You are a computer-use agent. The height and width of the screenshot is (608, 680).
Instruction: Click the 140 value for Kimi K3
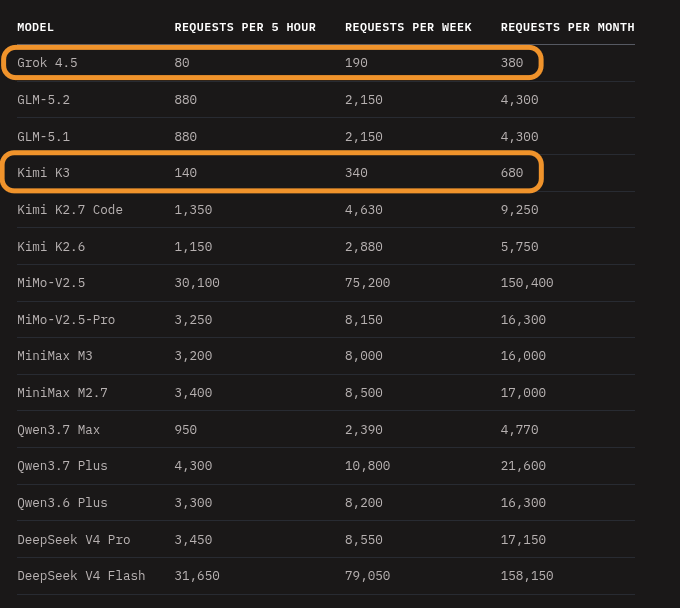(186, 173)
